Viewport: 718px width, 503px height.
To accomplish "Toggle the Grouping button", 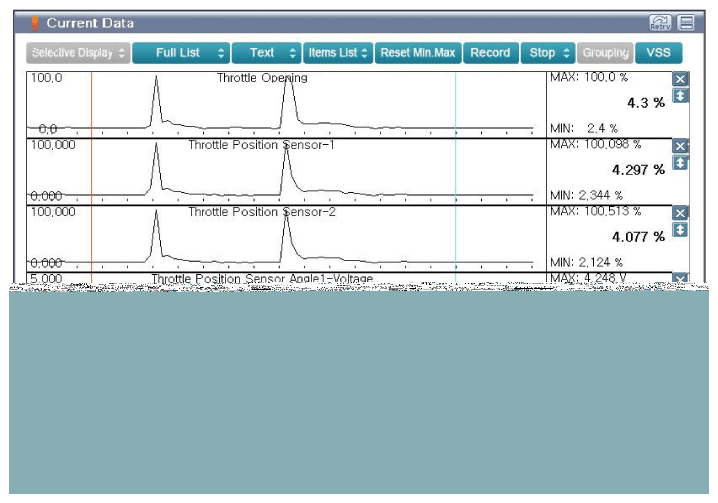I will [x=604, y=53].
